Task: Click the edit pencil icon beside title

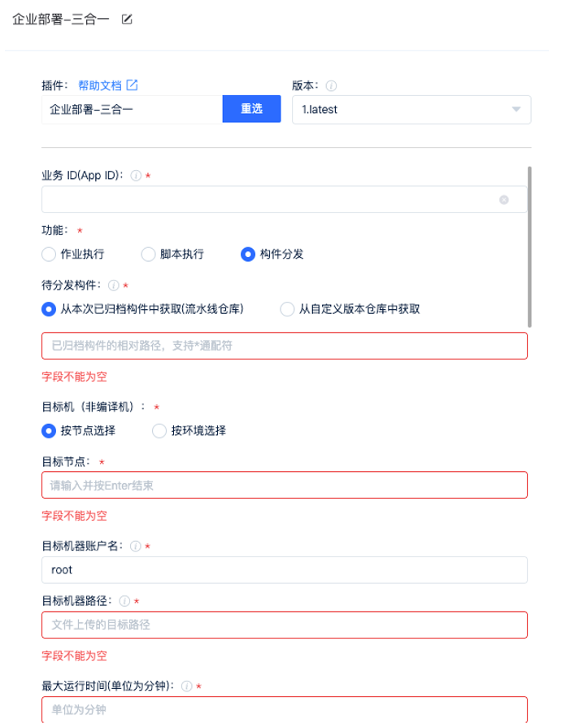Action: (x=127, y=19)
